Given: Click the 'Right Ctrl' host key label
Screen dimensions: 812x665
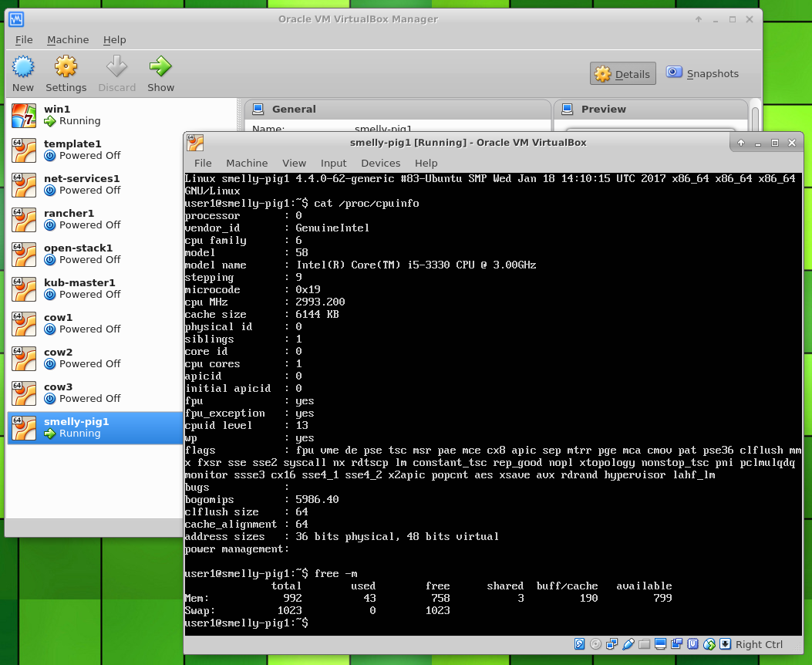Looking at the screenshot, I should [x=760, y=644].
